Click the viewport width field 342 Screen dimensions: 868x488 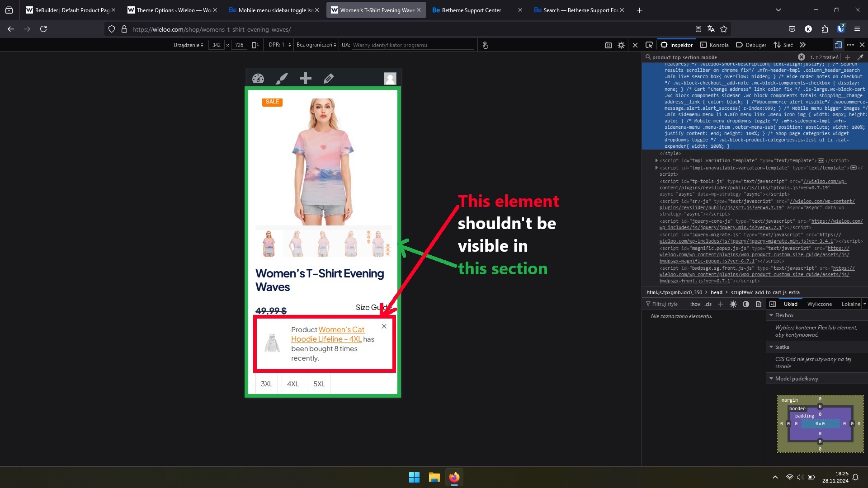pos(217,45)
